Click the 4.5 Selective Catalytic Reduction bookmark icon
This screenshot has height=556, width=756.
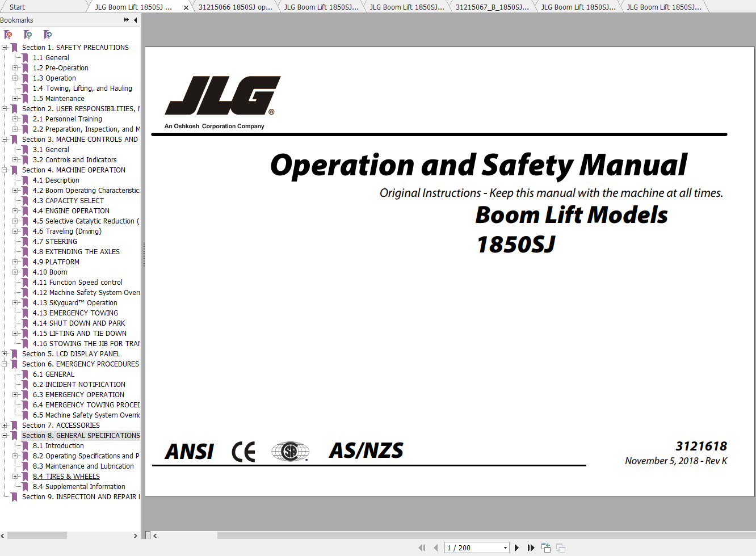(x=26, y=221)
